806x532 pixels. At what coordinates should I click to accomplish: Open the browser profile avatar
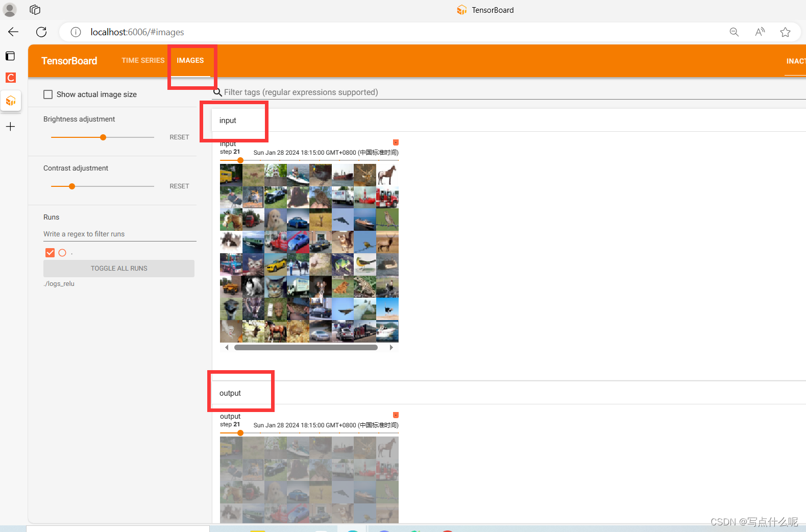pos(10,10)
